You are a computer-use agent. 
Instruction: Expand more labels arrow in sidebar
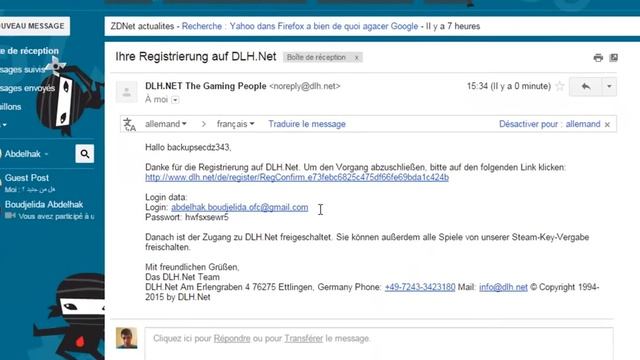pos(4,124)
